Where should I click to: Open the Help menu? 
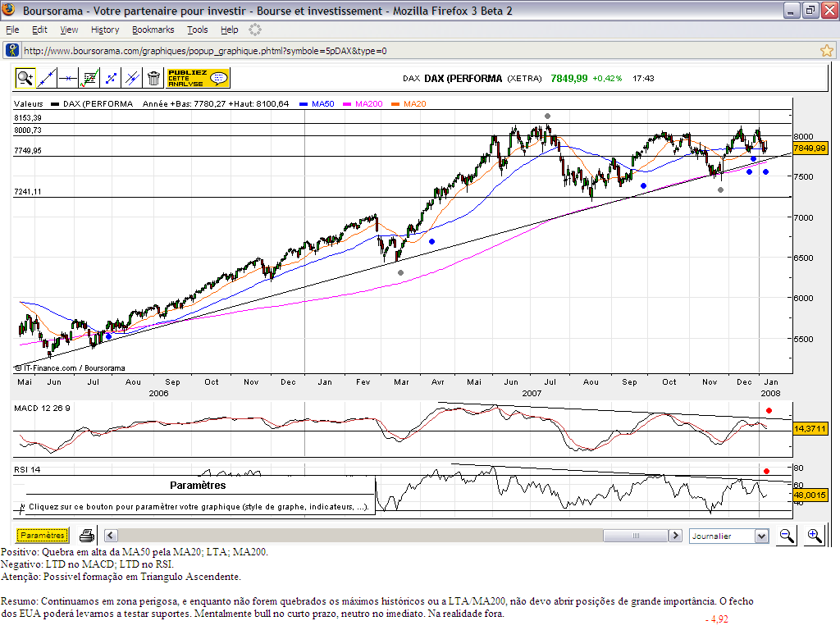pos(230,30)
